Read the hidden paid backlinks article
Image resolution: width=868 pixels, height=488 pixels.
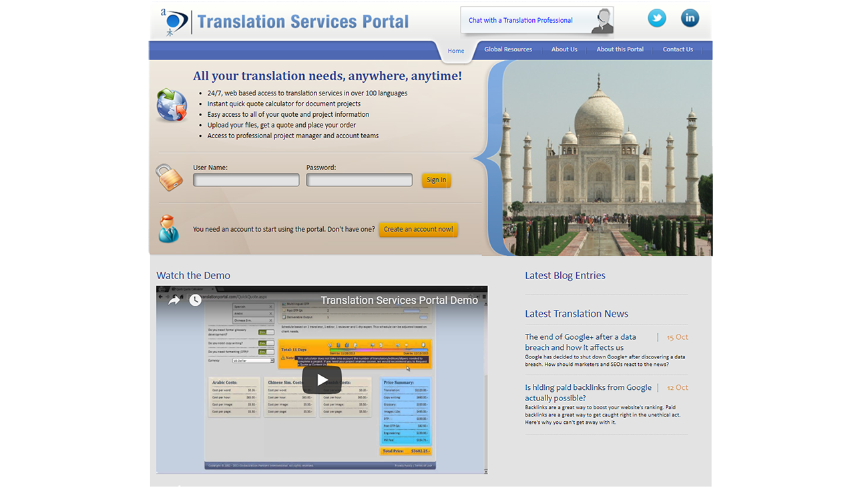[x=588, y=392]
